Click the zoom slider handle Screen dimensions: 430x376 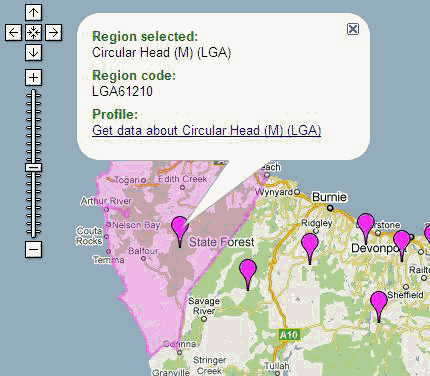[x=34, y=167]
